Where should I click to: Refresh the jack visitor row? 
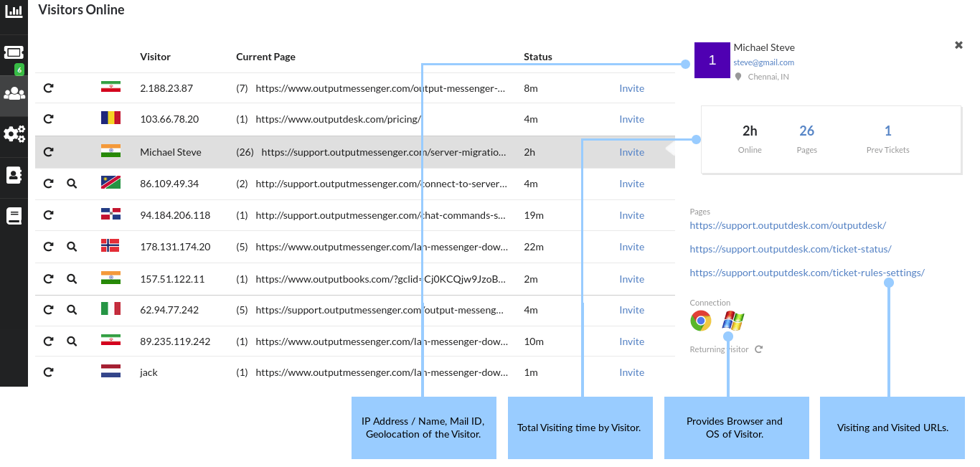coord(48,372)
